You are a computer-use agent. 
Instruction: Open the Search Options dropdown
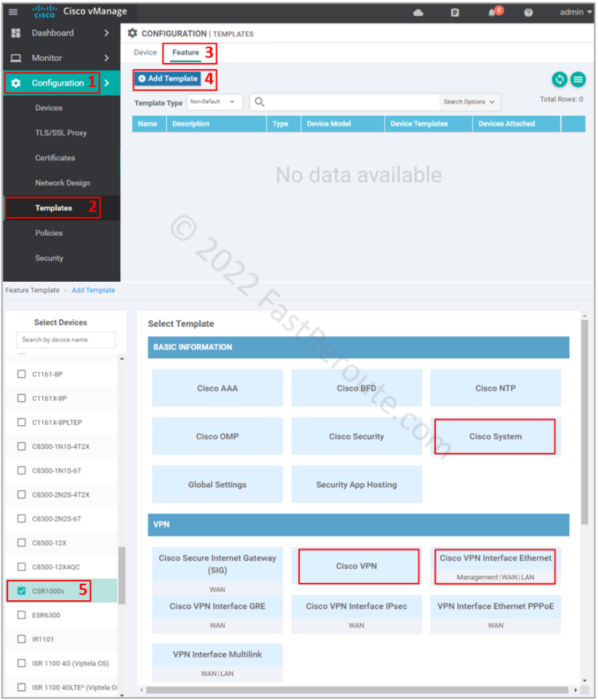(470, 102)
